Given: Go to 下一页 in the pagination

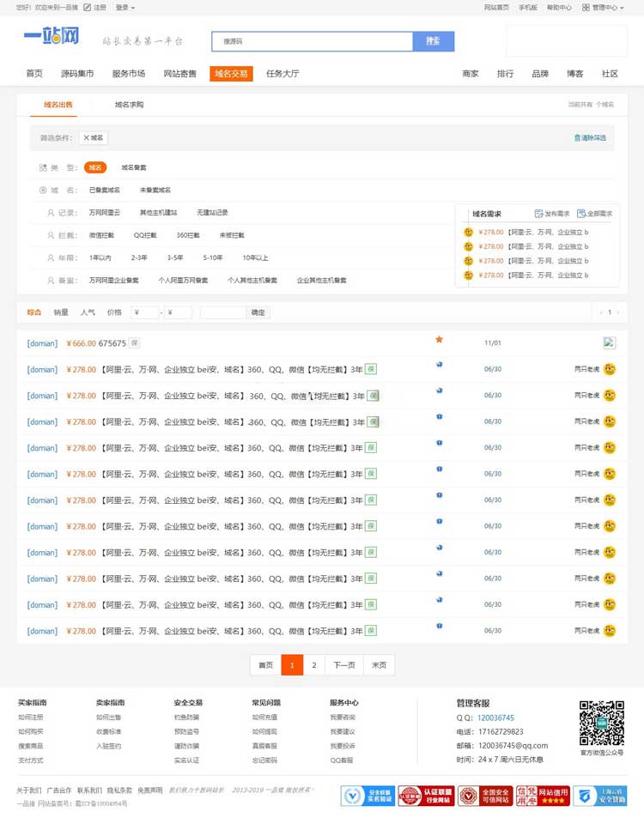Looking at the screenshot, I should [343, 665].
